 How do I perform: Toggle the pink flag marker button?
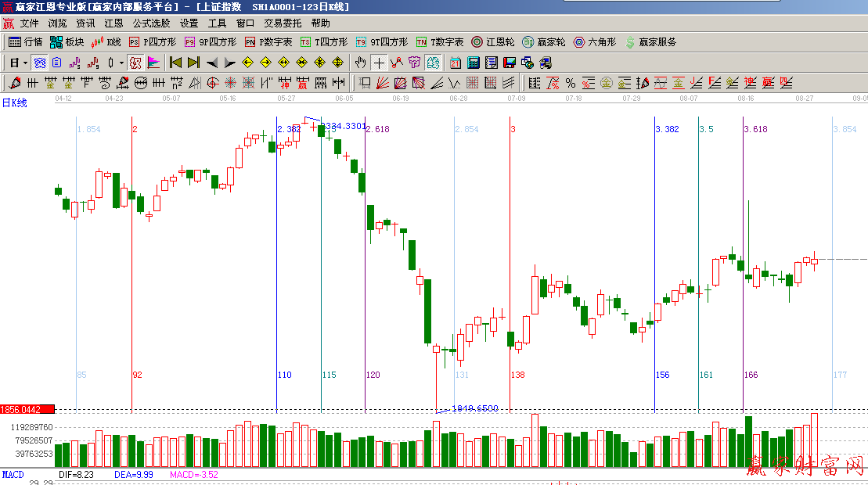153,63
